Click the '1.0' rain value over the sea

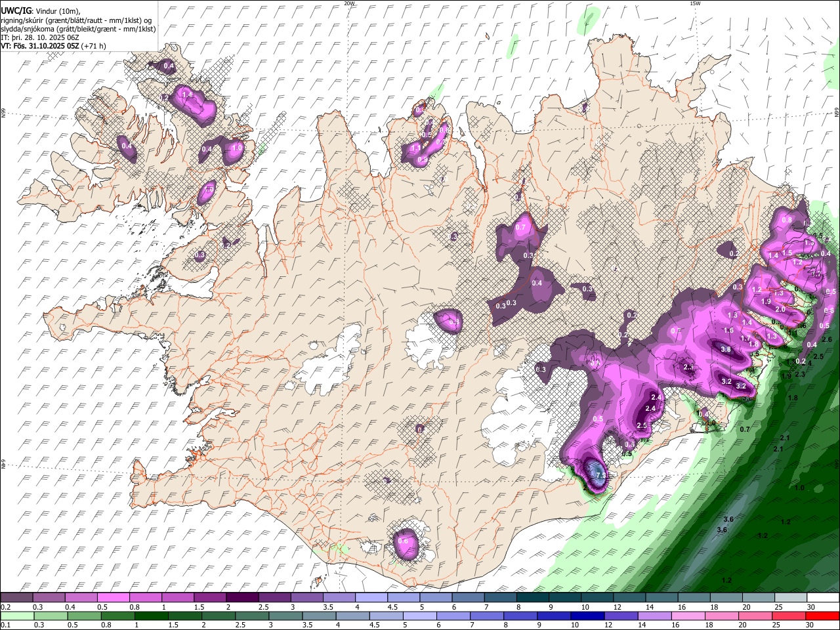799,488
